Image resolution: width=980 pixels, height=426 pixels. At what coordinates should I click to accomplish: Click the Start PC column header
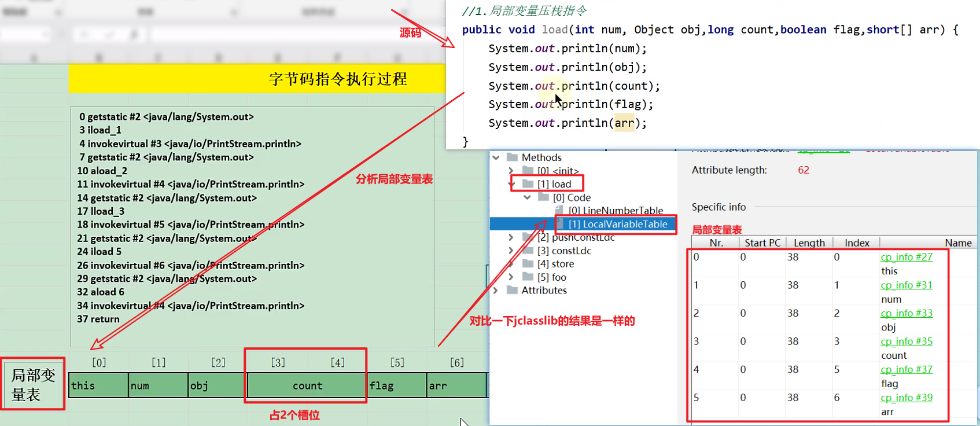[x=762, y=243]
